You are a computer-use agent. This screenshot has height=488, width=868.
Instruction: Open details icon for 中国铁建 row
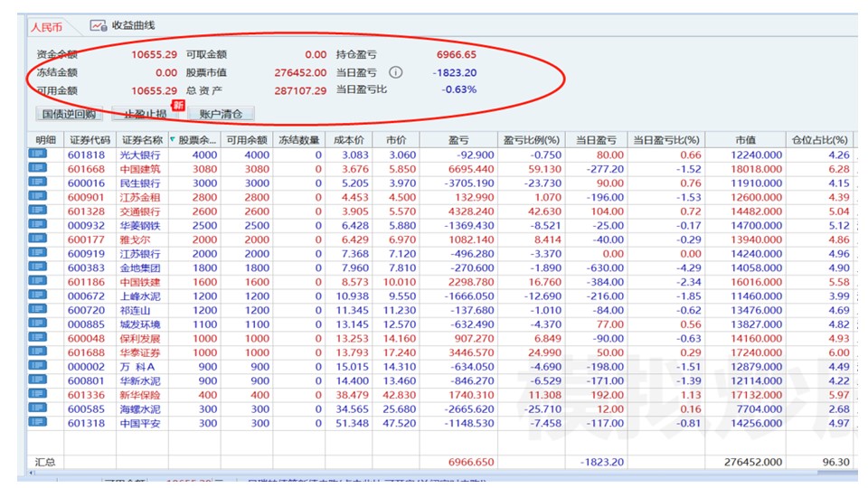(38, 281)
